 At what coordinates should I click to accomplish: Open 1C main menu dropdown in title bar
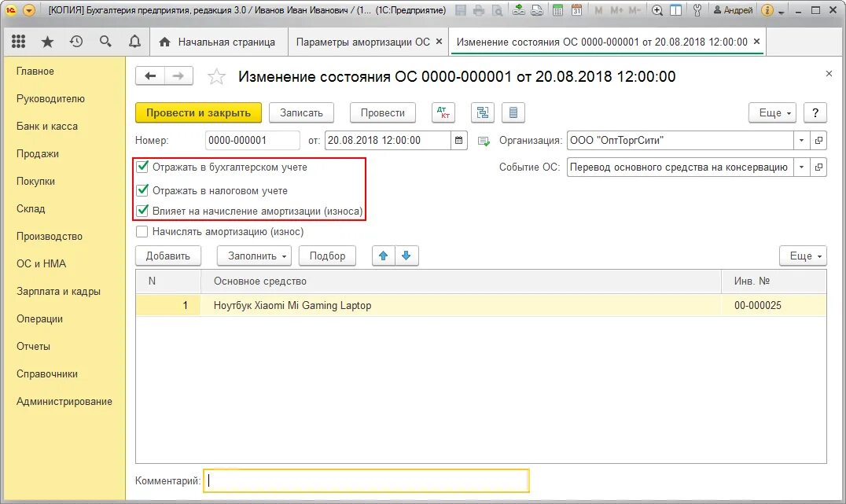point(29,9)
